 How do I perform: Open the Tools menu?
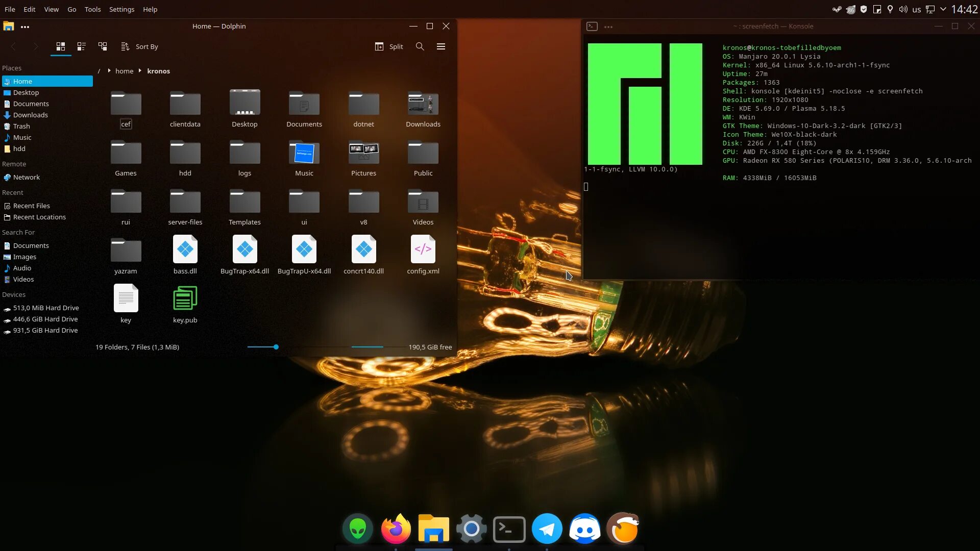click(92, 9)
